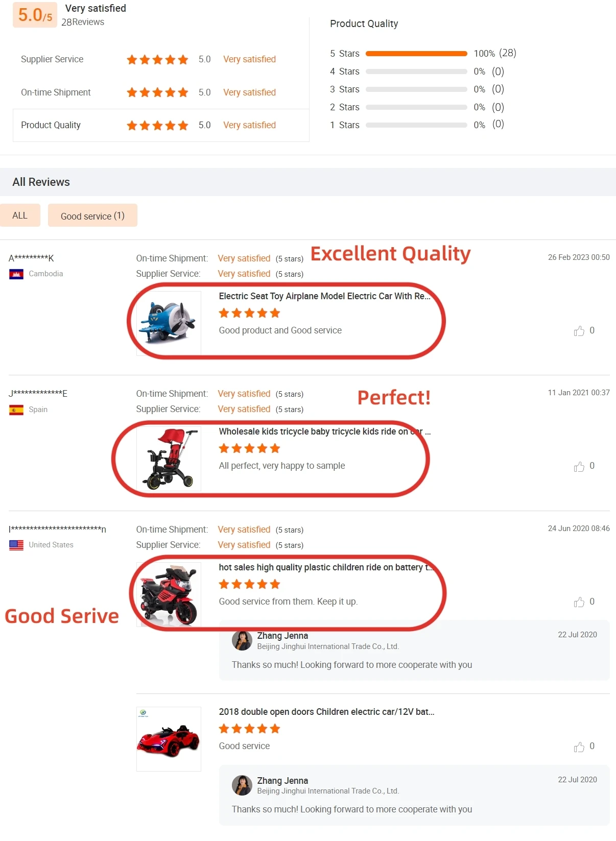Viewport: 616px width, 841px height.
Task: Open the red ride-on motorcycle thumbnail
Action: (x=169, y=594)
